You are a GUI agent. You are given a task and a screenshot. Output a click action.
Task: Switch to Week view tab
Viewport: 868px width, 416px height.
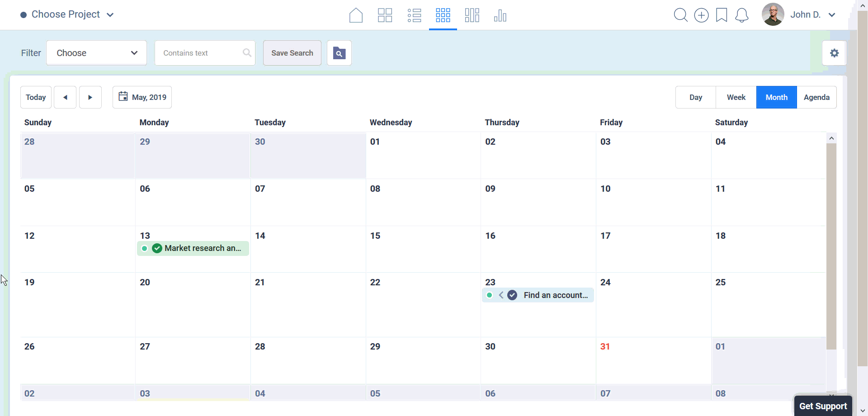click(x=736, y=97)
